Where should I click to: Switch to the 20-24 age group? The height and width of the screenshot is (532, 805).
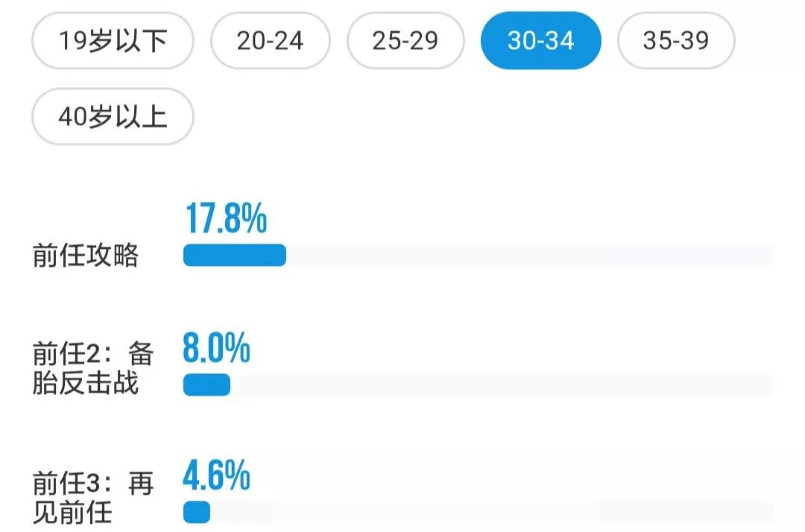click(x=270, y=41)
